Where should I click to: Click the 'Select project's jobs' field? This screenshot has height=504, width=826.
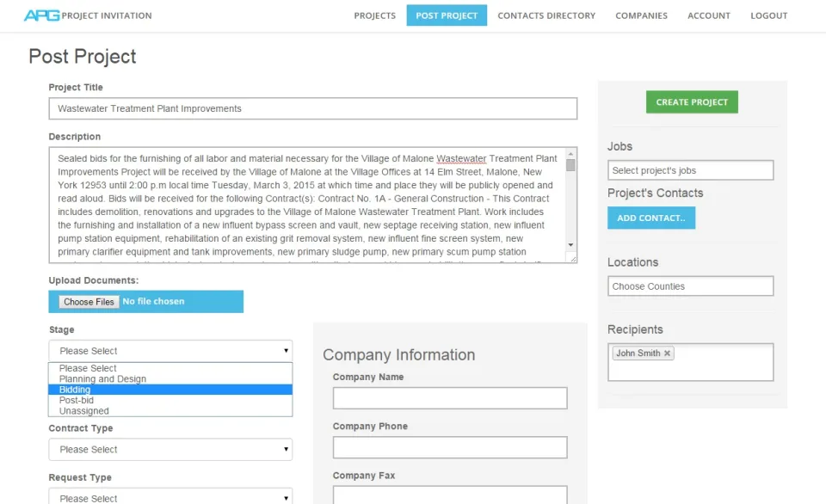pos(691,170)
